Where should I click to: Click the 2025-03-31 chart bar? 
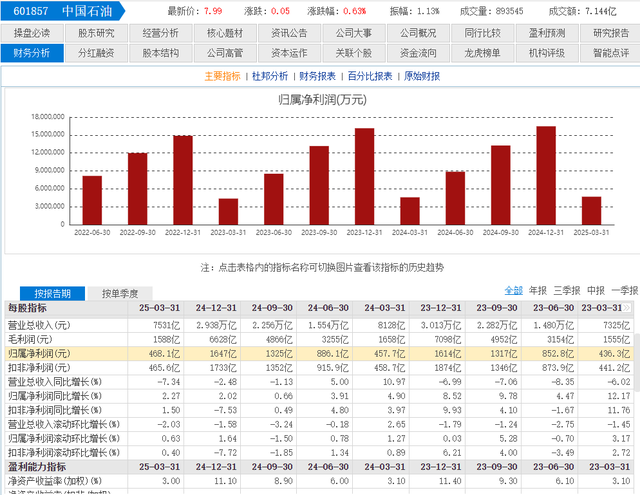click(591, 211)
